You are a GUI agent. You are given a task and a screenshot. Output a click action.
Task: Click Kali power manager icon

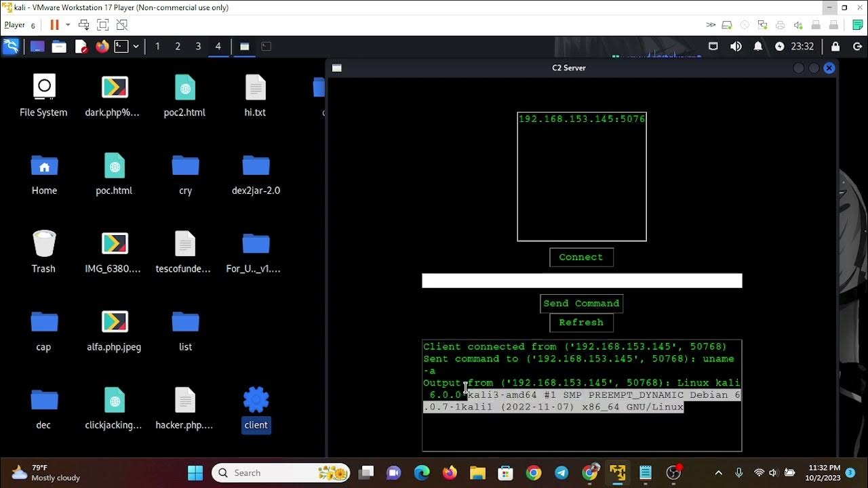point(779,47)
